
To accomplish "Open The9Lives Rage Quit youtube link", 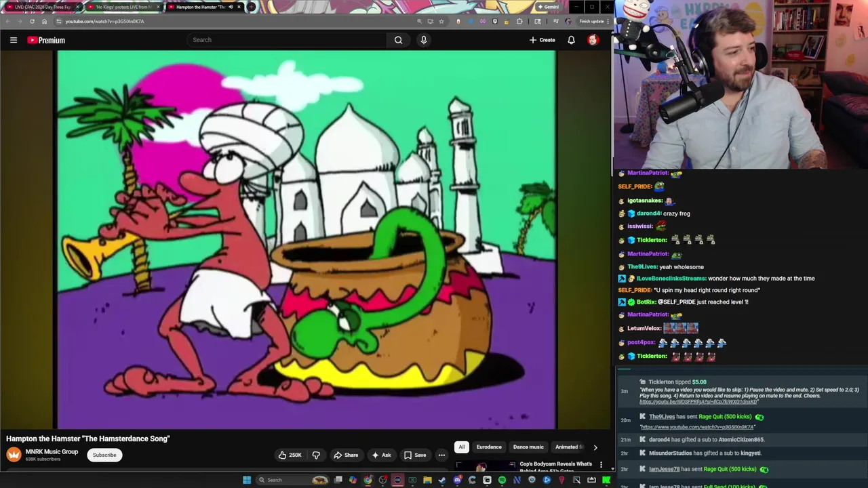I will pos(697,427).
